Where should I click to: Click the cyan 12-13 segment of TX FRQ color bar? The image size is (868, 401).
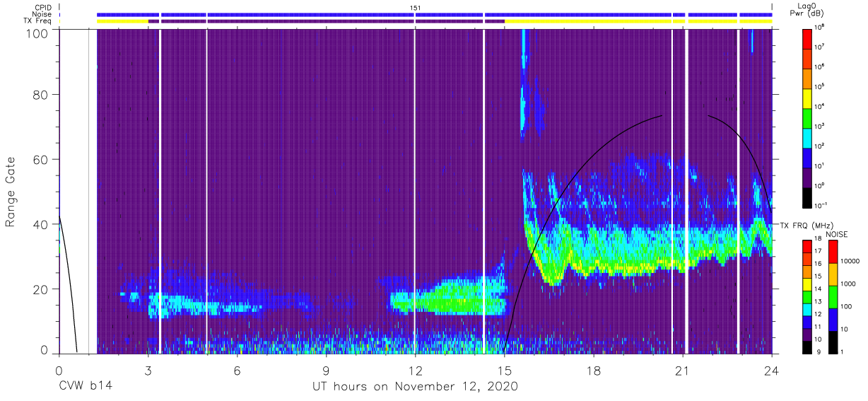[x=809, y=308]
